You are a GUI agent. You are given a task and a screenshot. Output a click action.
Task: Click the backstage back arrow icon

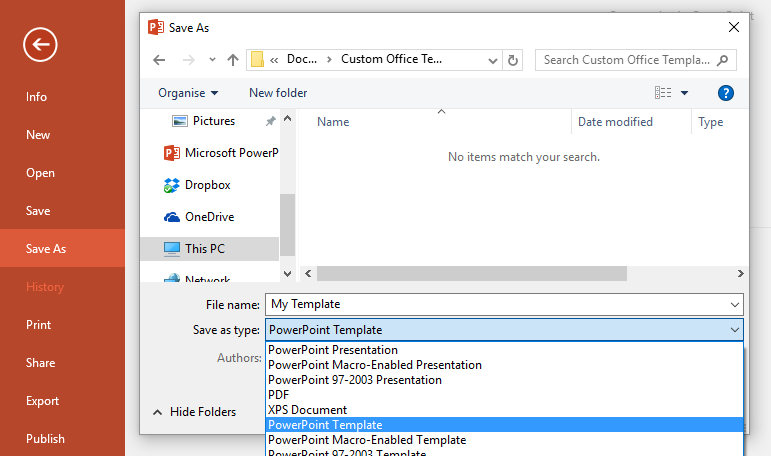40,44
